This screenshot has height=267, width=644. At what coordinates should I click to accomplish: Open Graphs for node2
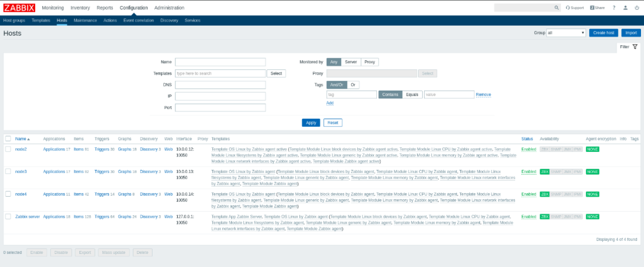pos(125,149)
